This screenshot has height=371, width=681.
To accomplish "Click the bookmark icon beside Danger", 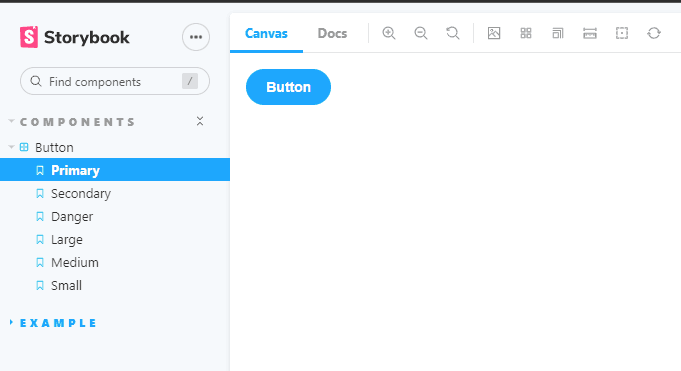I will pyautogui.click(x=40, y=216).
